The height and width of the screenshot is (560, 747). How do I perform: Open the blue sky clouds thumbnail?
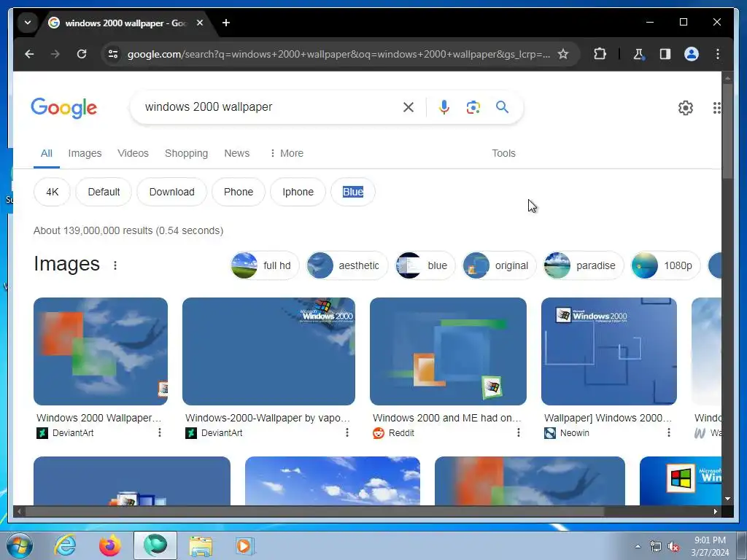pyautogui.click(x=333, y=481)
